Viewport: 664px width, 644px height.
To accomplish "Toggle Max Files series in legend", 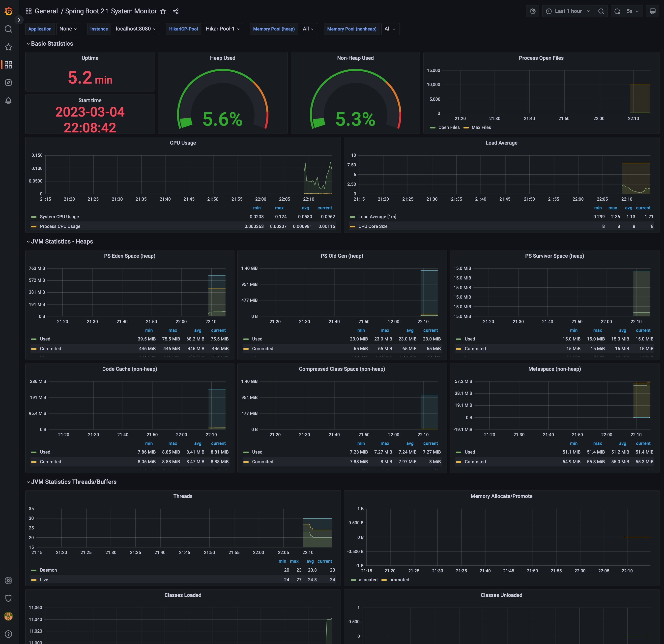I will coord(481,127).
